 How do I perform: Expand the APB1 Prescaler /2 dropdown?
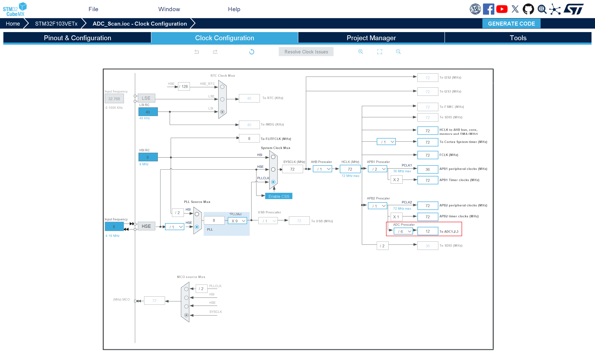click(378, 169)
